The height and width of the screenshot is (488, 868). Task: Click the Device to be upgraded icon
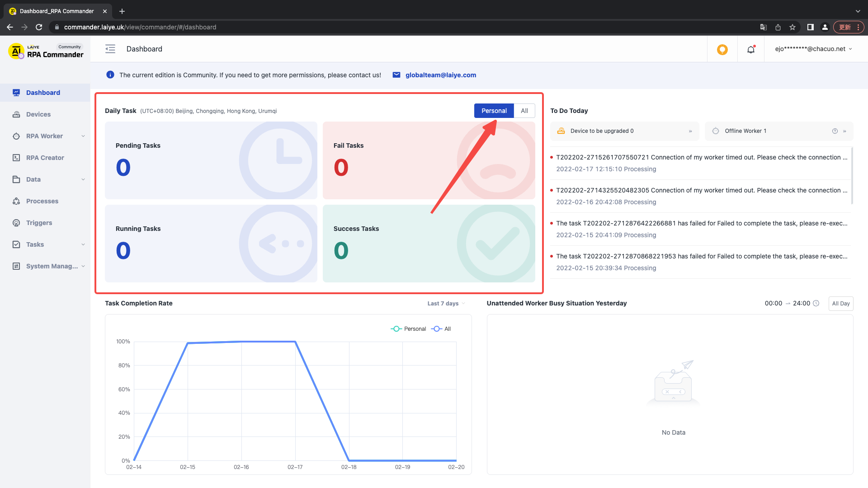coord(561,131)
